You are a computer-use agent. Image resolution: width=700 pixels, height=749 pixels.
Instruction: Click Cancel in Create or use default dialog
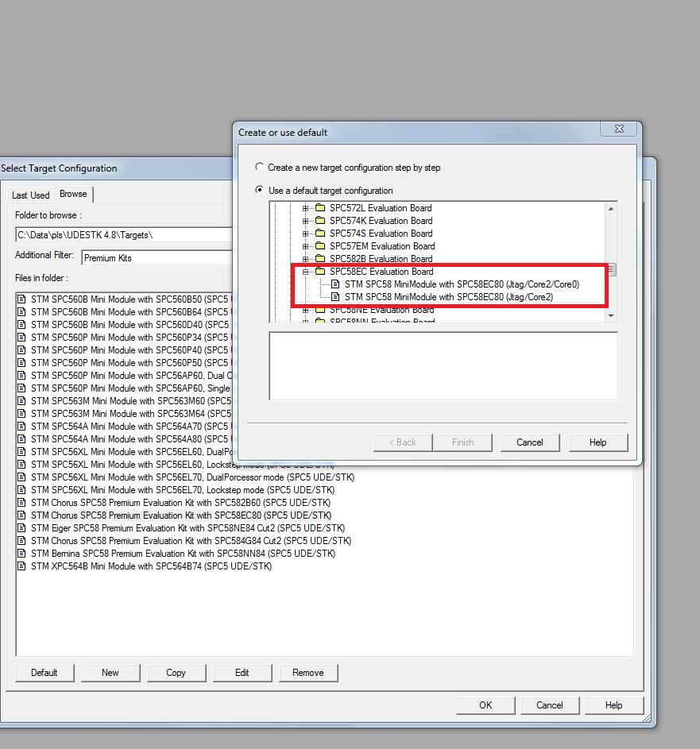click(x=530, y=442)
